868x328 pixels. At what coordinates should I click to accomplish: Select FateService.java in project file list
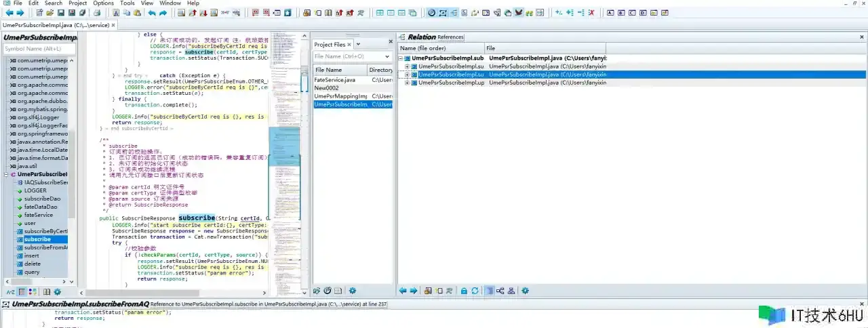coord(335,80)
